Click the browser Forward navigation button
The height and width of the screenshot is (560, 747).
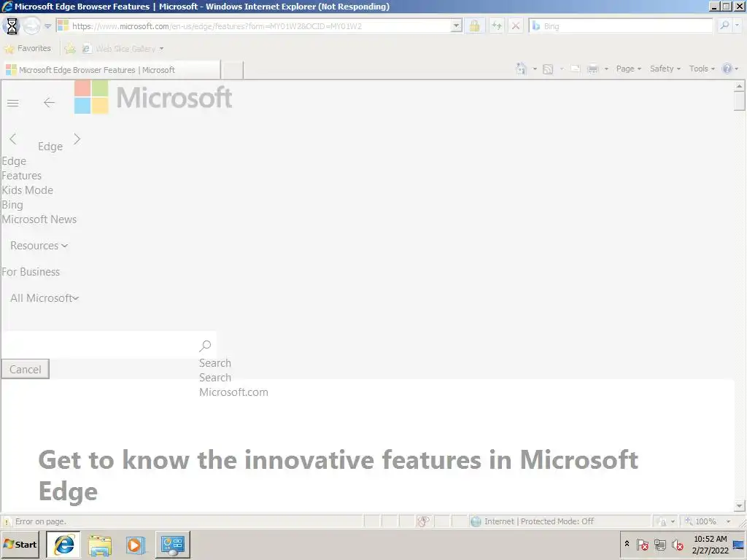click(31, 26)
